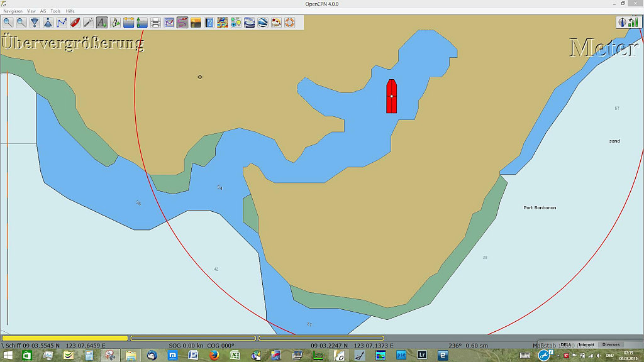Screen dimensions: 644x362
Task: Expand the Tools menu
Action: pos(55,11)
